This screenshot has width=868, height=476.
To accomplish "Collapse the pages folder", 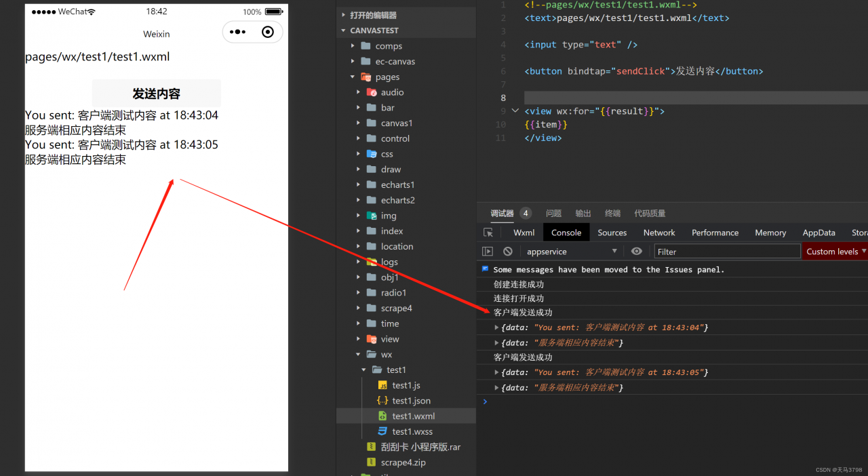I will tap(406, 77).
